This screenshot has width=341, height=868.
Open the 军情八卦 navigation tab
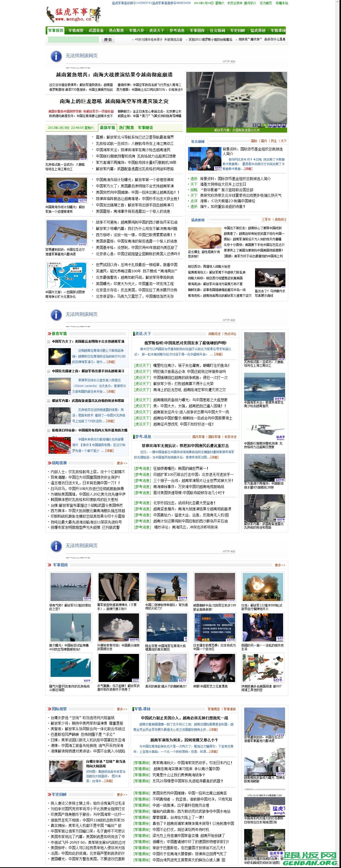(136, 30)
